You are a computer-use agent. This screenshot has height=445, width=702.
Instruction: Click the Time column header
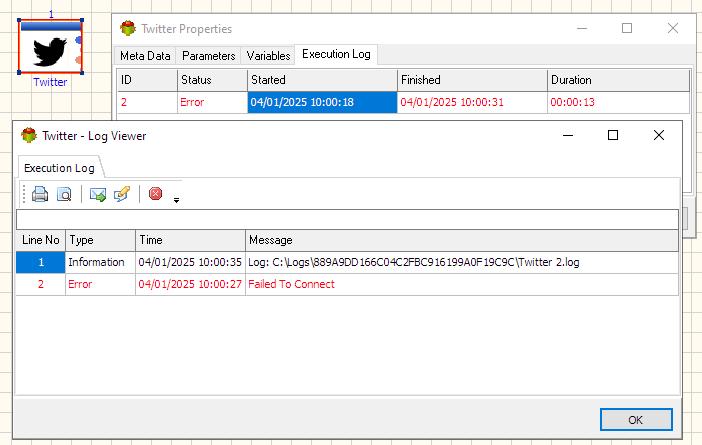tap(190, 240)
